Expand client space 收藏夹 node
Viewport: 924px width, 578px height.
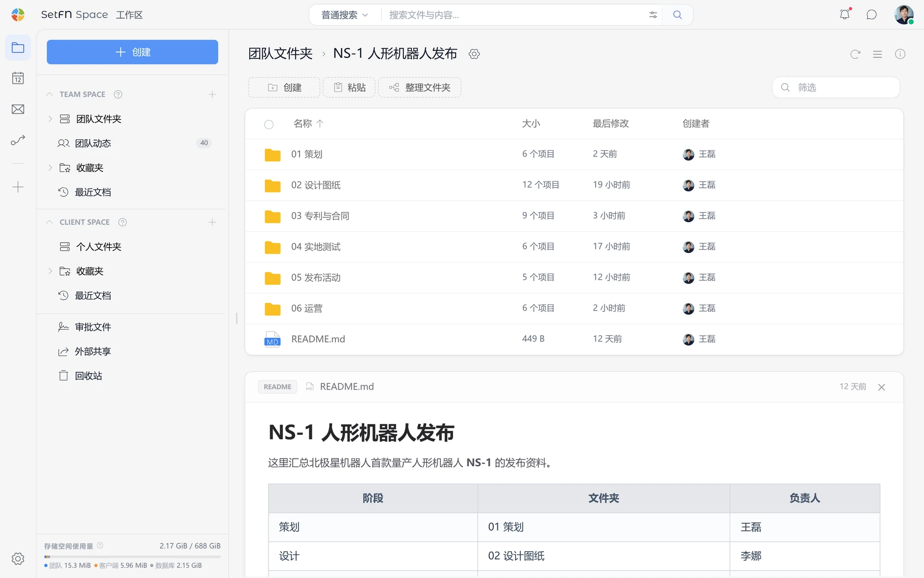(50, 271)
